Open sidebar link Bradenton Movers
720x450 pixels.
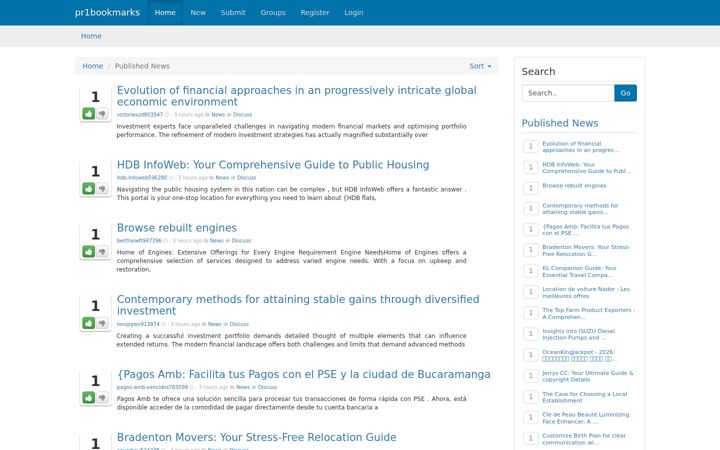pos(586,250)
